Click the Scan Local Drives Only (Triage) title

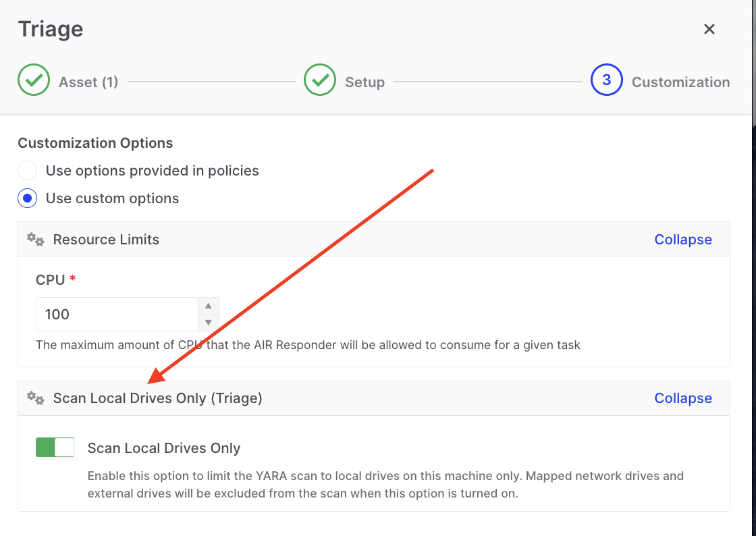point(157,398)
